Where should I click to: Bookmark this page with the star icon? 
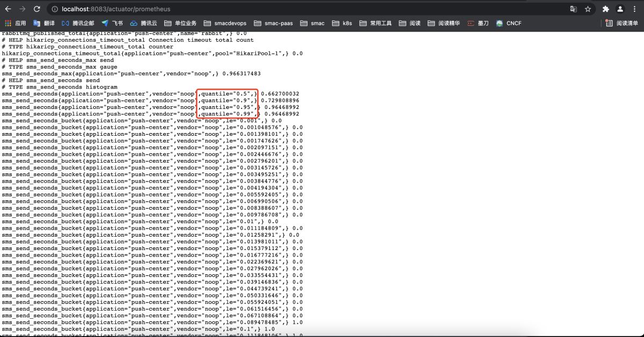pyautogui.click(x=588, y=9)
